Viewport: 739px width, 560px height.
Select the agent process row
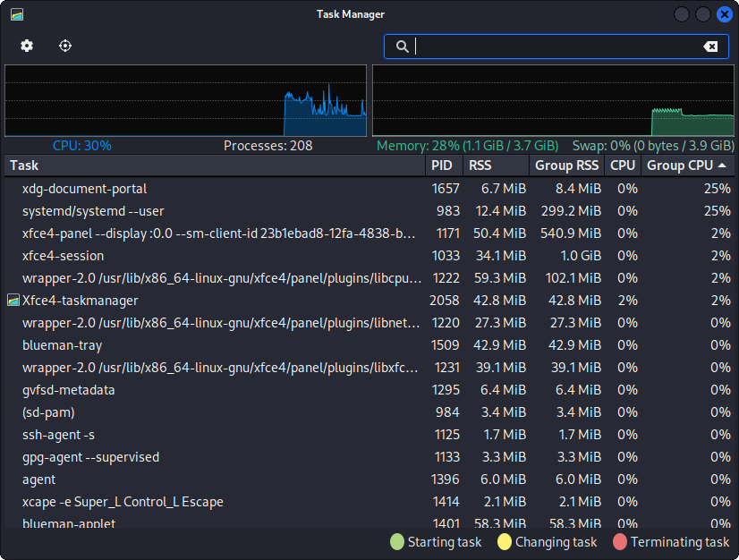(x=369, y=479)
